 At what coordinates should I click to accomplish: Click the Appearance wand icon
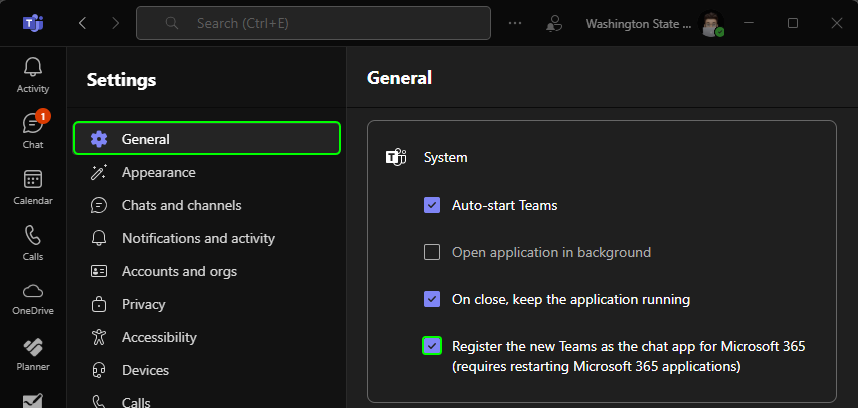[99, 172]
